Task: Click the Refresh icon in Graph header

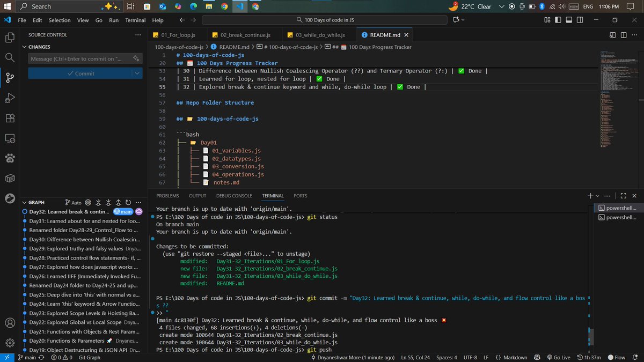Action: pyautogui.click(x=127, y=203)
